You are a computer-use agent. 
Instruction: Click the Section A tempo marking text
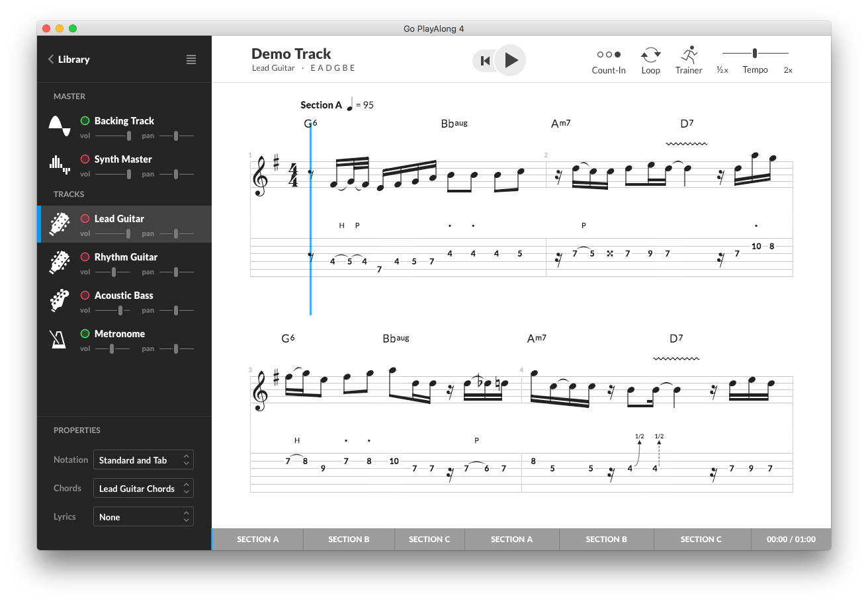click(337, 104)
